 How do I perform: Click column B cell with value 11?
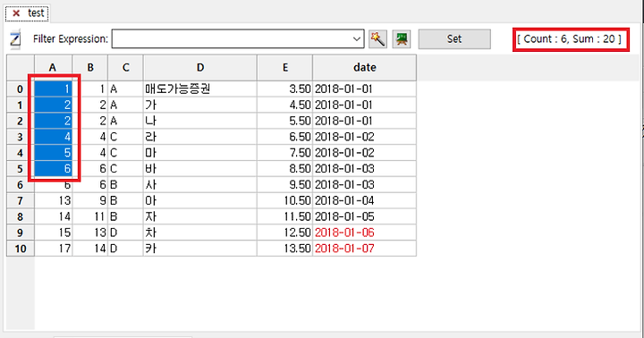coord(90,217)
